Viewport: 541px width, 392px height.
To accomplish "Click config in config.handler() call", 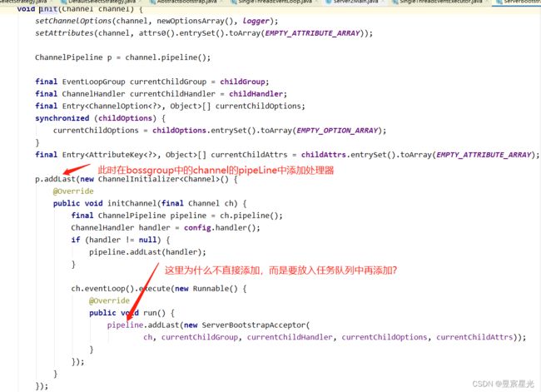I will click(x=197, y=228).
